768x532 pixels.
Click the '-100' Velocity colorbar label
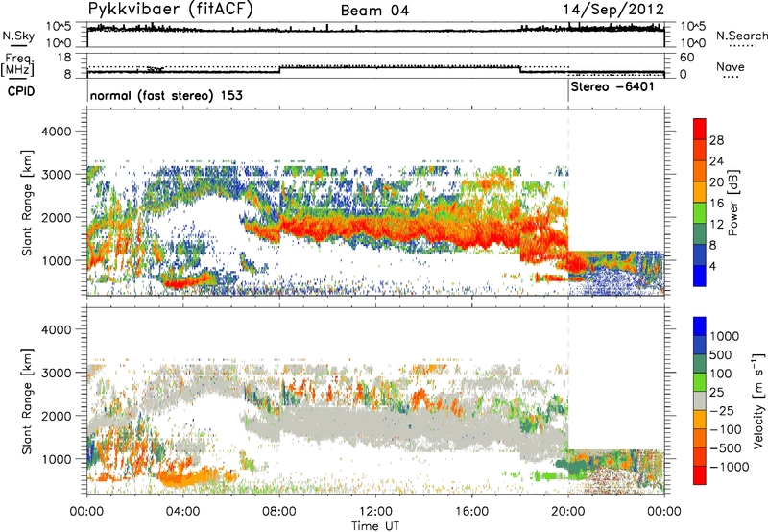click(726, 429)
